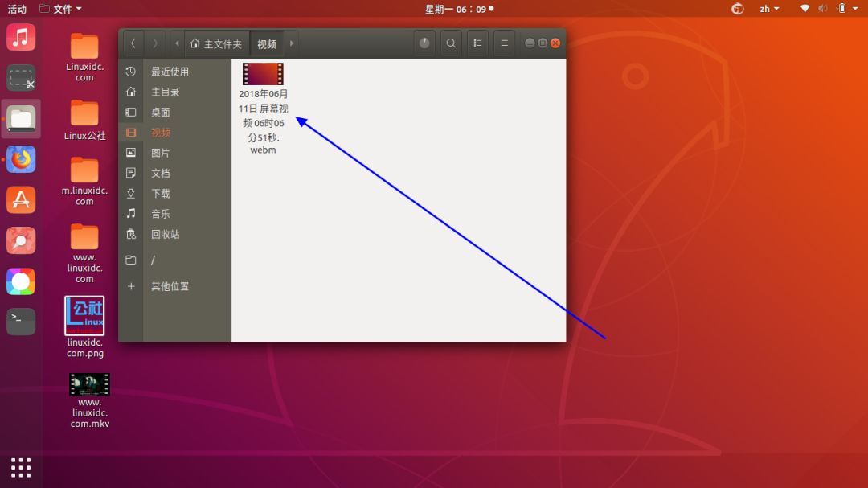This screenshot has height=488, width=868.
Task: Click the trash icon beside 回收站
Action: coord(131,234)
